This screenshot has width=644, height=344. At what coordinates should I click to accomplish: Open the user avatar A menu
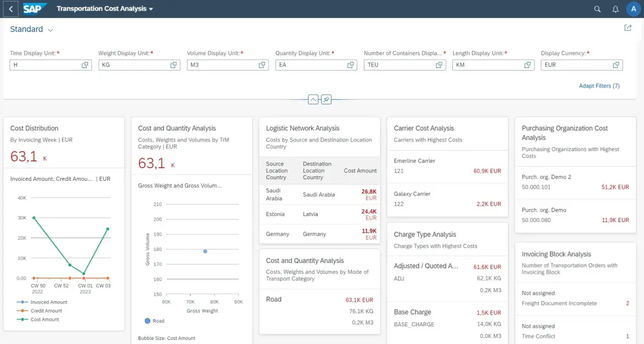click(x=633, y=9)
